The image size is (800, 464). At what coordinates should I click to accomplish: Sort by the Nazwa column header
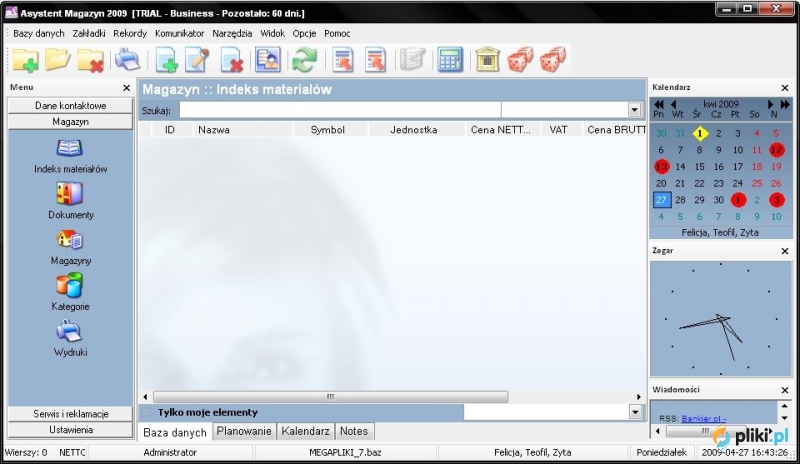coord(244,130)
